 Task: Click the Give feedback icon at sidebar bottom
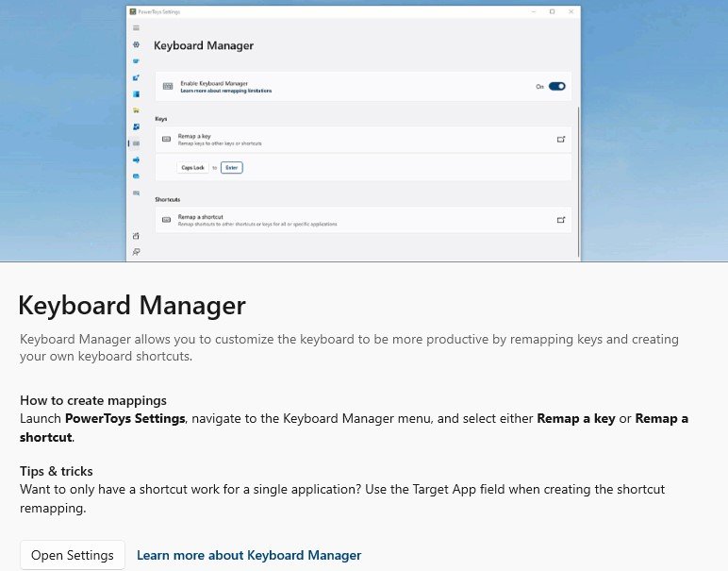click(136, 252)
